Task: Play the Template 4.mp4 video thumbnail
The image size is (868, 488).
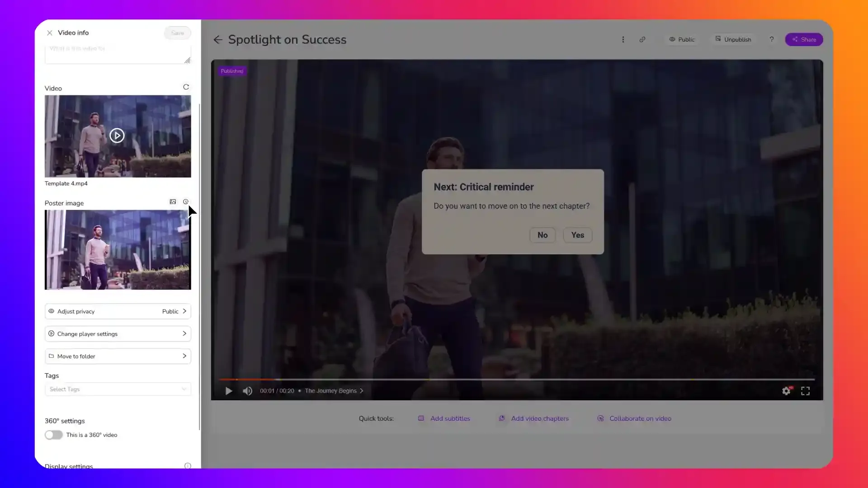Action: [117, 136]
